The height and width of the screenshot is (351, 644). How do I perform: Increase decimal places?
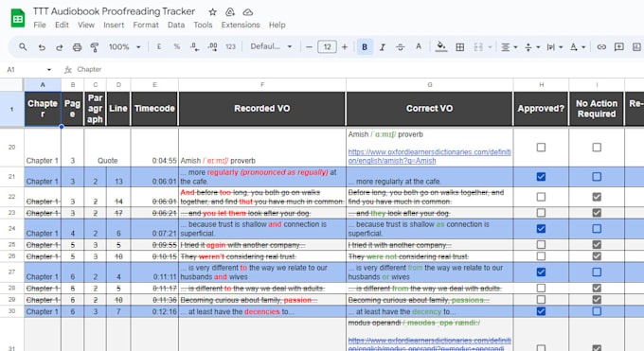(213, 46)
